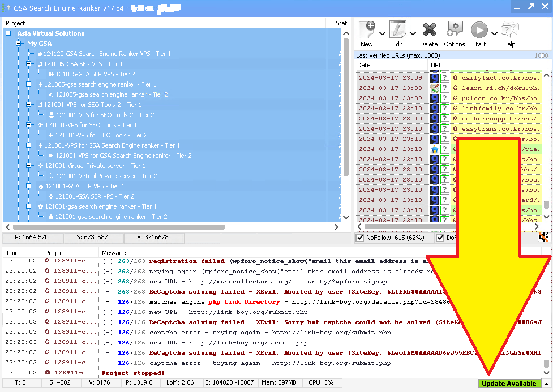Click the heart icon of 121001-Virtual Private server Tier 2
The image size is (553, 392).
point(52,176)
